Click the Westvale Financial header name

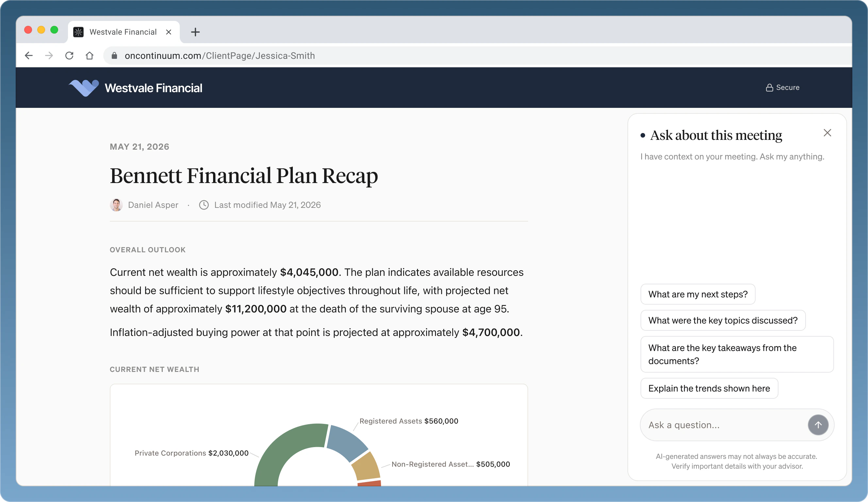click(153, 88)
